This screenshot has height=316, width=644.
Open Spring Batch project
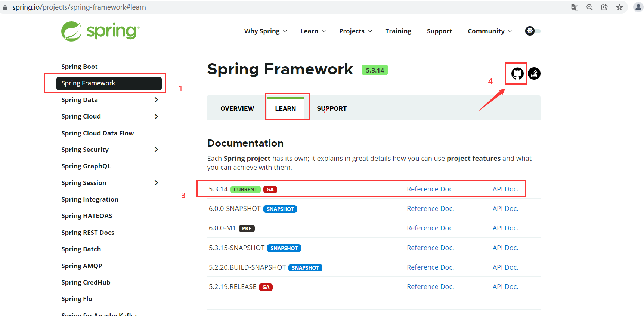pyautogui.click(x=81, y=249)
